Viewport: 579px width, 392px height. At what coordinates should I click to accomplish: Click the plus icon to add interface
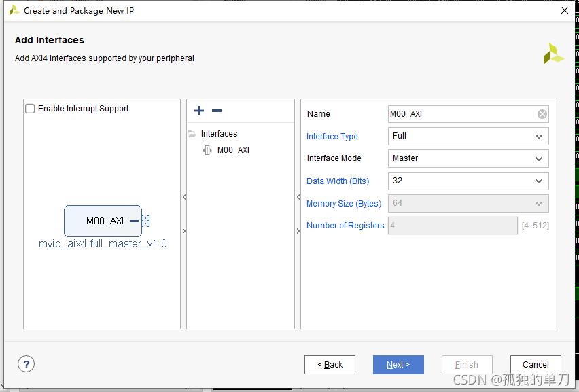199,111
